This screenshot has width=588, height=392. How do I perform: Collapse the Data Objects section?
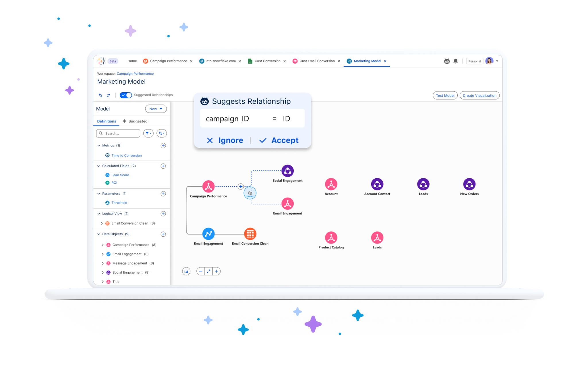[98, 234]
